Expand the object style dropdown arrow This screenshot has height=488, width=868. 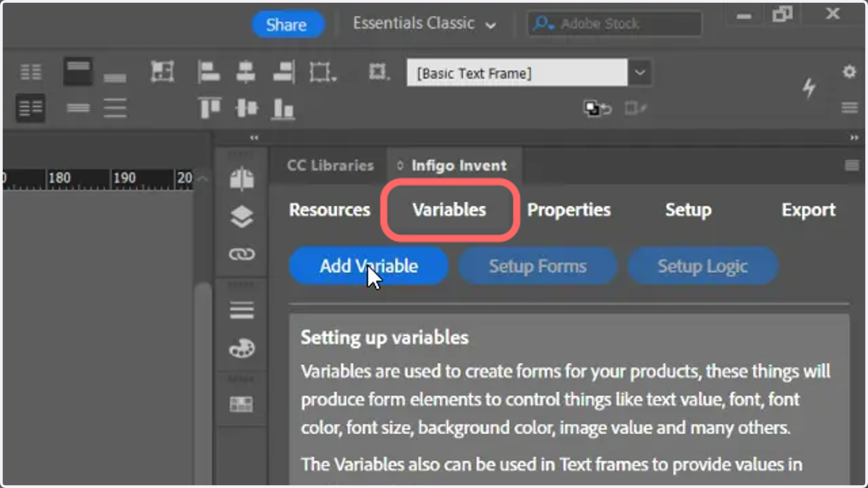639,73
